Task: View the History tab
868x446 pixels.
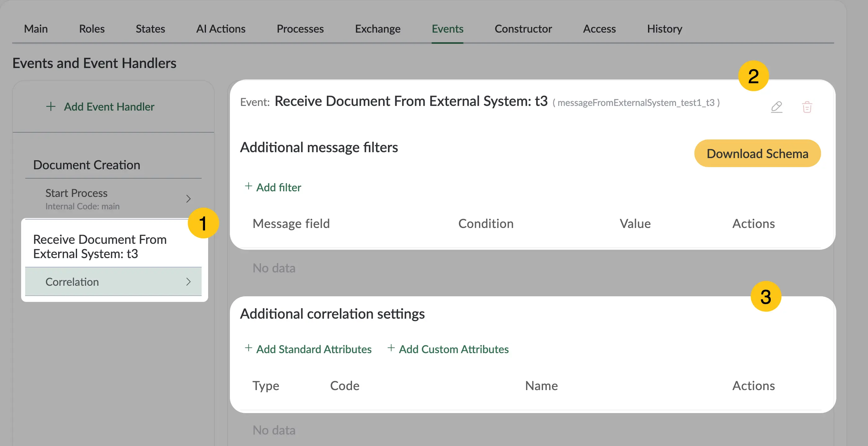Action: point(665,29)
